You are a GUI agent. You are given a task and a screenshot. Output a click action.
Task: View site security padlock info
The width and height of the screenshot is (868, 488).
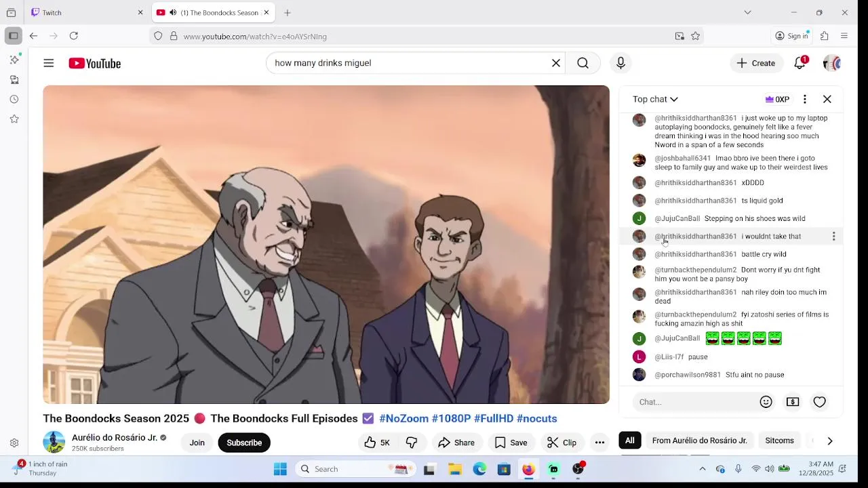click(174, 36)
